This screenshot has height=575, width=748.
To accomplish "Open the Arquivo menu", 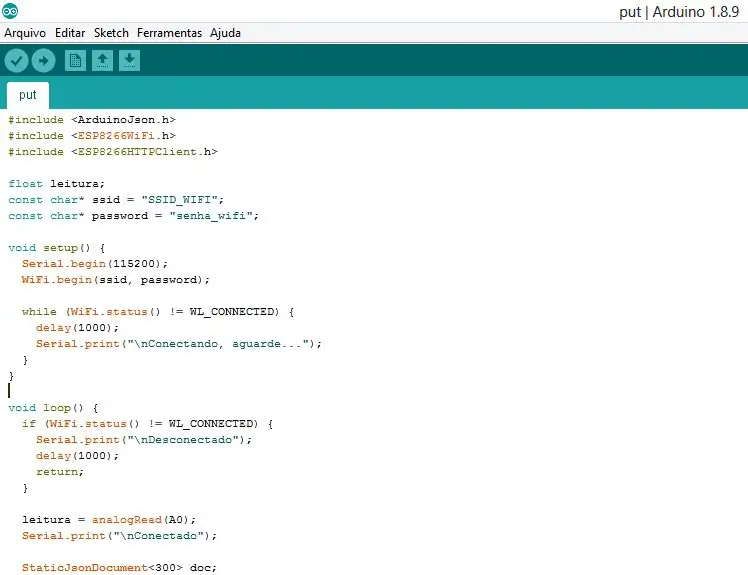I will tap(25, 33).
